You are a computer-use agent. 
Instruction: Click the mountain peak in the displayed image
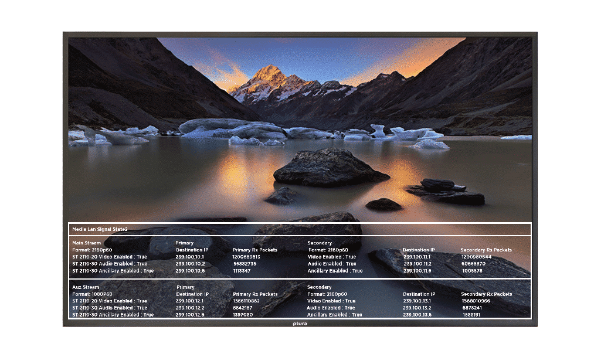269,71
